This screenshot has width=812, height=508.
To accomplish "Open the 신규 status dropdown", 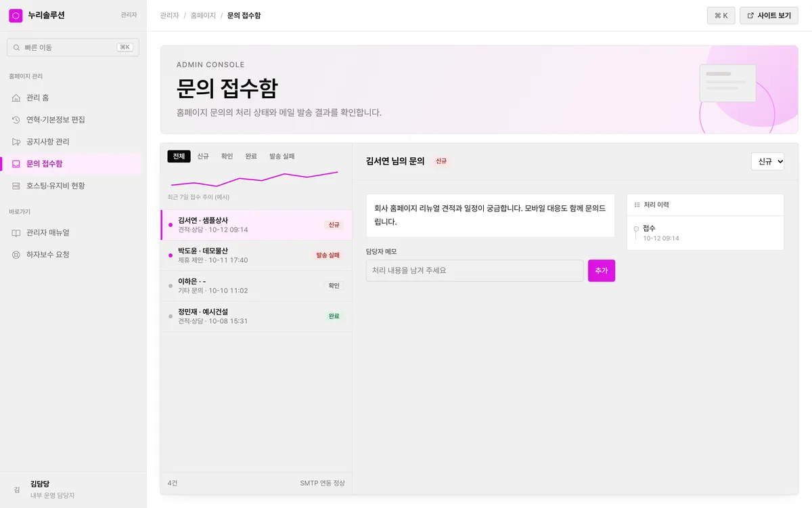I will (768, 161).
